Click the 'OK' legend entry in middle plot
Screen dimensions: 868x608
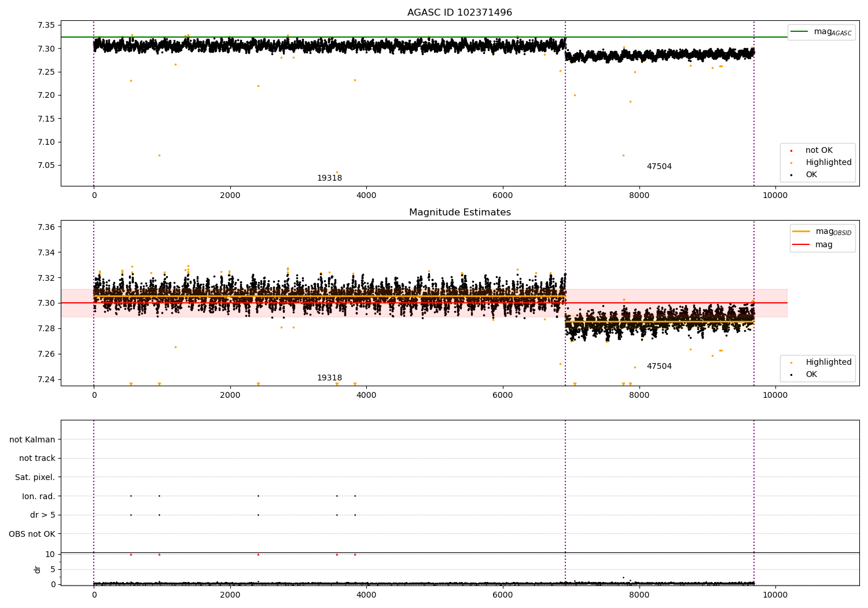pyautogui.click(x=804, y=375)
